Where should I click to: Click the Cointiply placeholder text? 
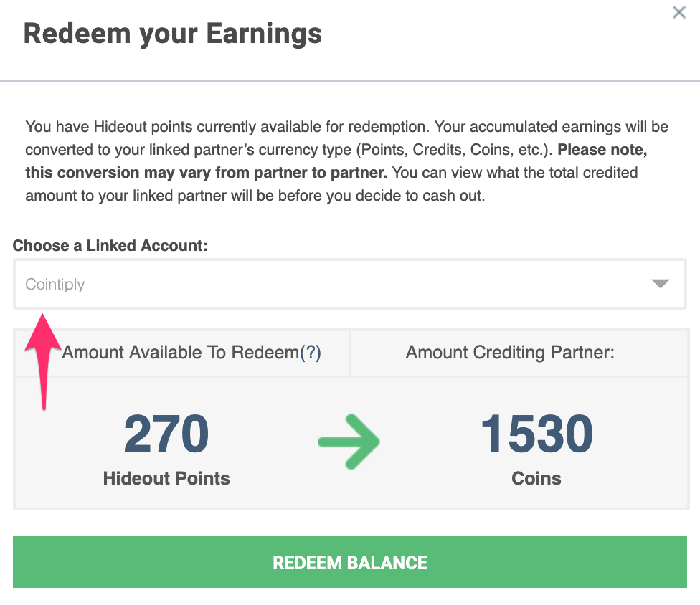pos(55,284)
